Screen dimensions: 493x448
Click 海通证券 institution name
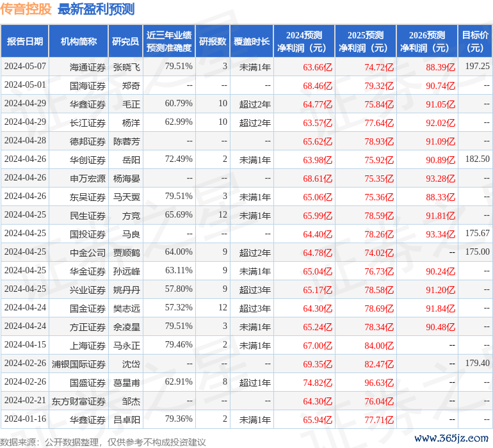(88, 67)
